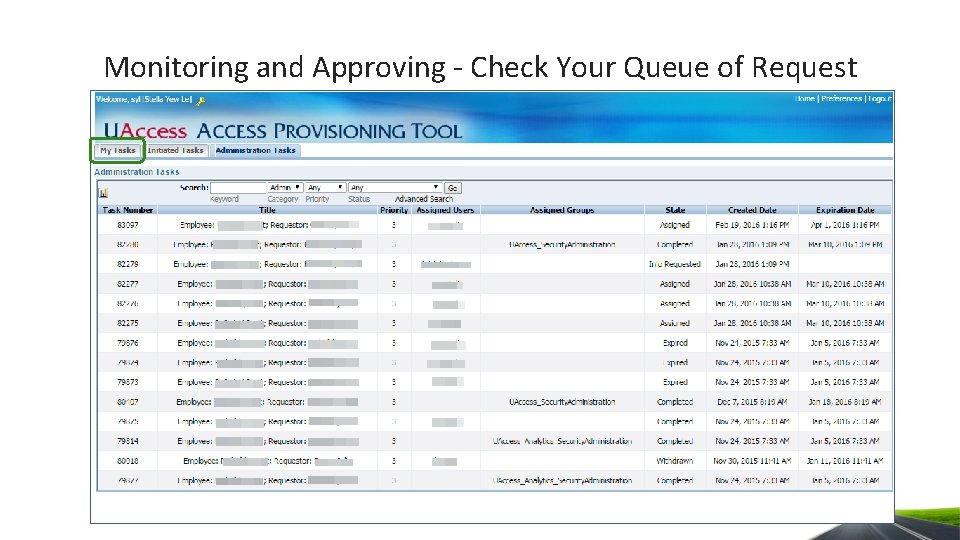Viewport: 960px width, 540px height.
Task: Select task number 82277
Action: coord(127,284)
